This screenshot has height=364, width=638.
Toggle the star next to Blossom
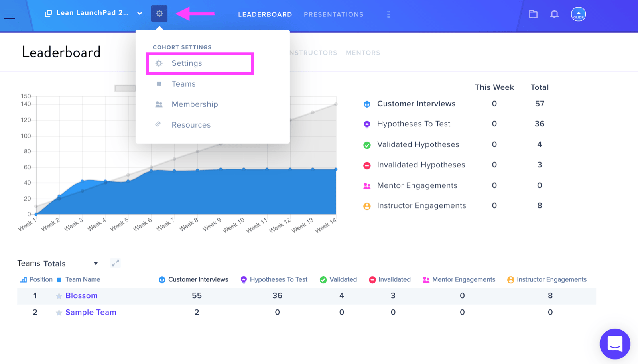click(59, 296)
